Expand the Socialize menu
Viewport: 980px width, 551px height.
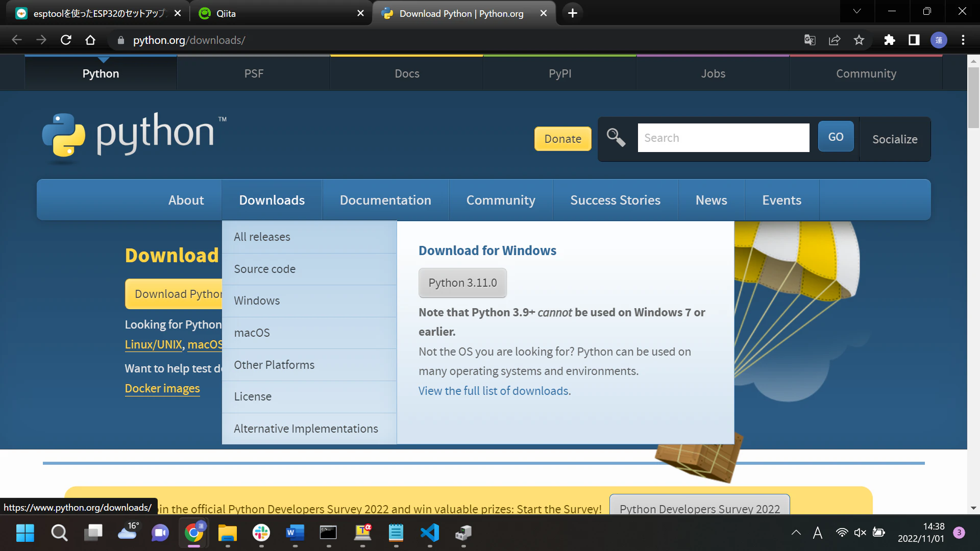point(895,139)
